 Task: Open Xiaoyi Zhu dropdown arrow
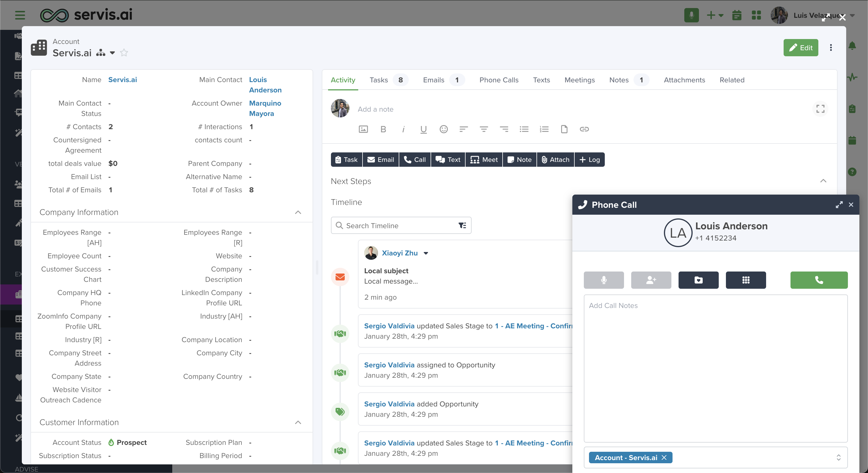click(x=426, y=253)
